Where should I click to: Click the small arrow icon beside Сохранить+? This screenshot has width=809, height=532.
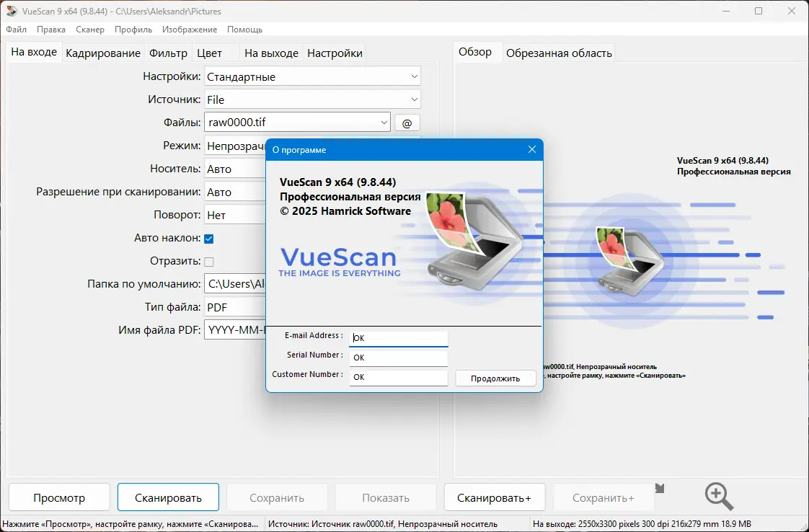point(660,488)
